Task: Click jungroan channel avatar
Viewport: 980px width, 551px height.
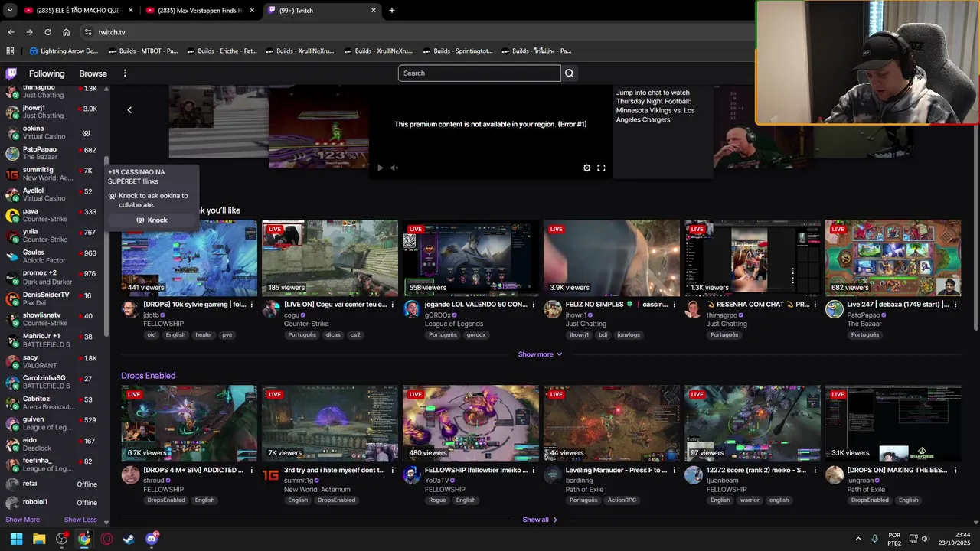Action: tap(835, 474)
